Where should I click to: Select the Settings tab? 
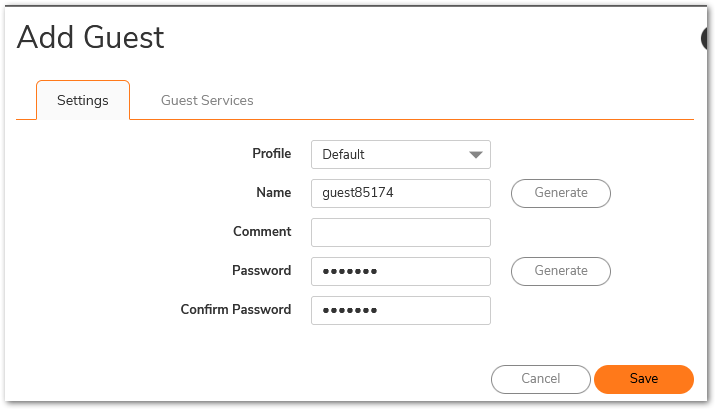pyautogui.click(x=83, y=100)
